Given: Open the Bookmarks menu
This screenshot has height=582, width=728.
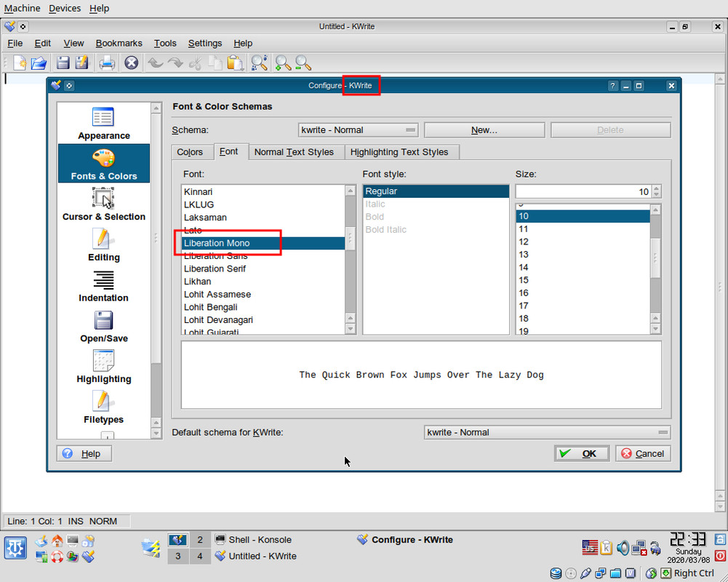Looking at the screenshot, I should [x=119, y=43].
